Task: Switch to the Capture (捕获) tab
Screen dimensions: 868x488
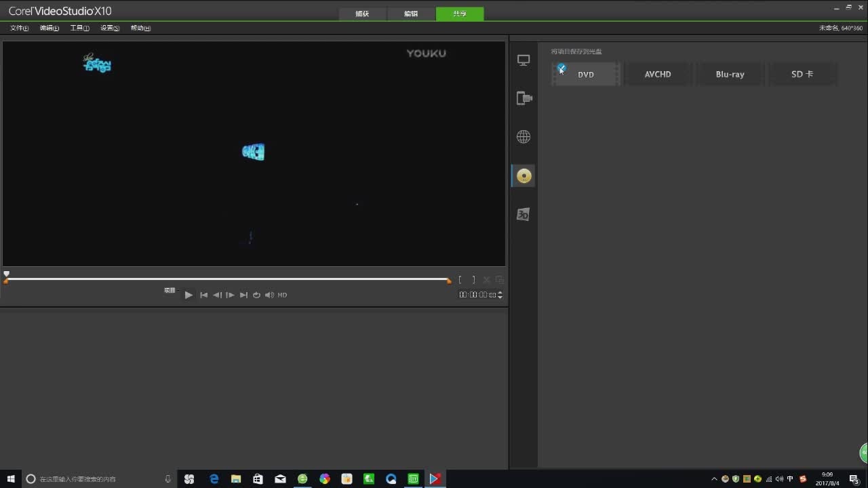Action: point(362,14)
